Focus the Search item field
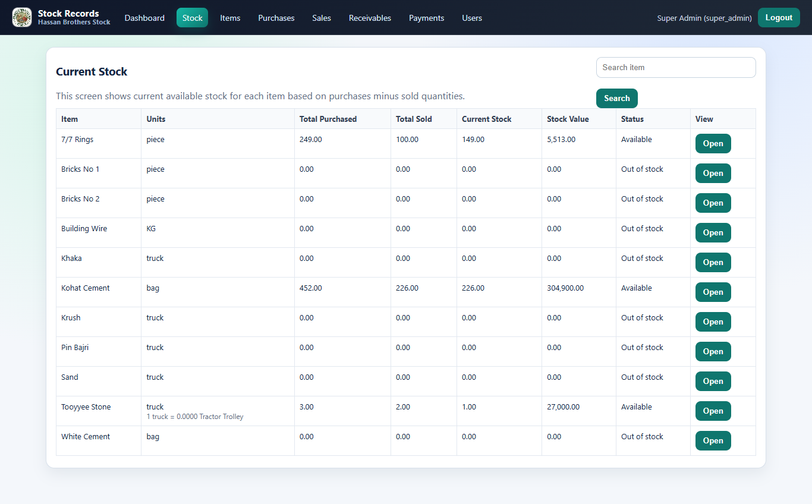 (676, 67)
